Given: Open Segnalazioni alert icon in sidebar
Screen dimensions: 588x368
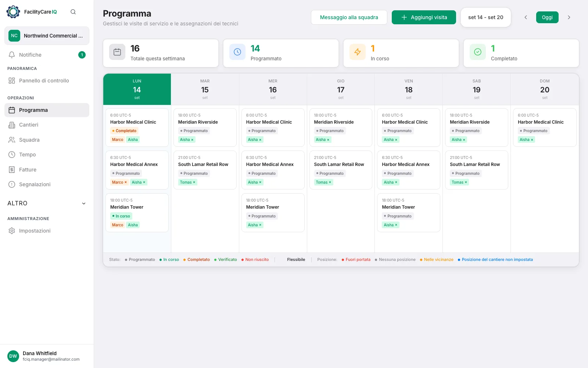Looking at the screenshot, I should (x=12, y=184).
